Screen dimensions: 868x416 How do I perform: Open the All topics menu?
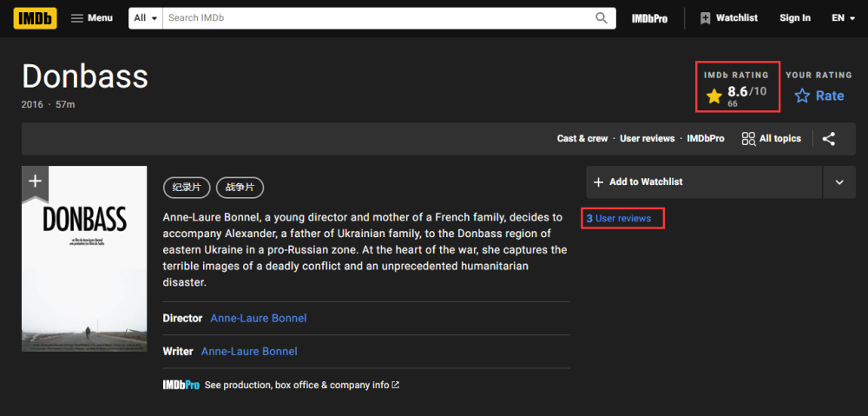click(771, 138)
